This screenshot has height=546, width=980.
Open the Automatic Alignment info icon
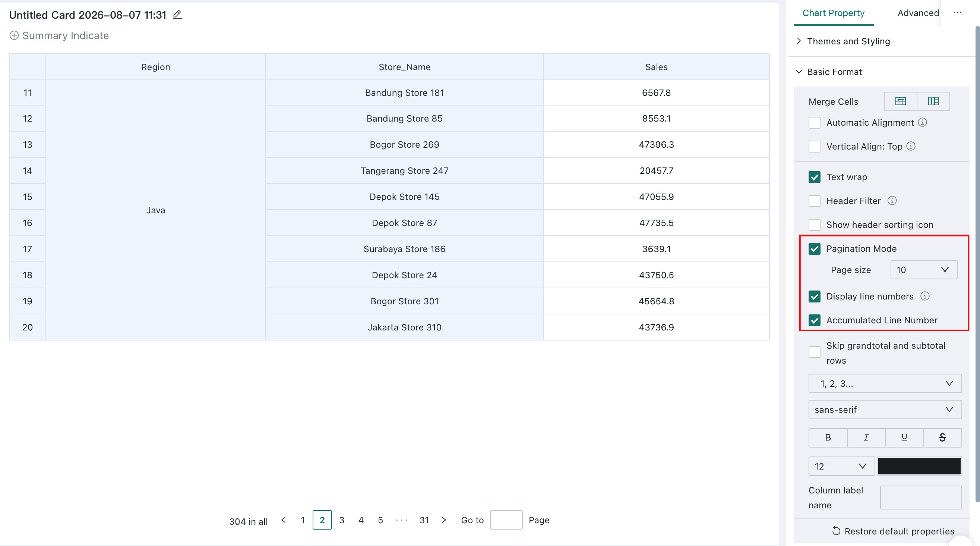pyautogui.click(x=922, y=122)
